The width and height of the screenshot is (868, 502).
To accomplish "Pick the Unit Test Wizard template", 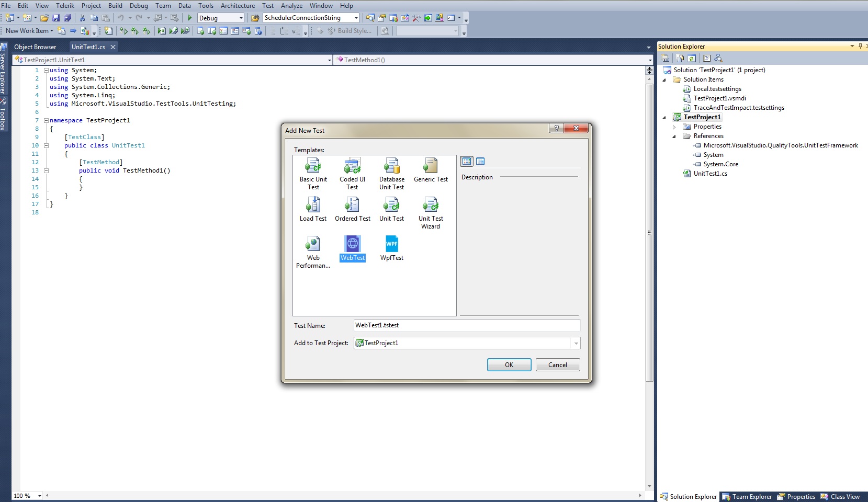I will [431, 213].
